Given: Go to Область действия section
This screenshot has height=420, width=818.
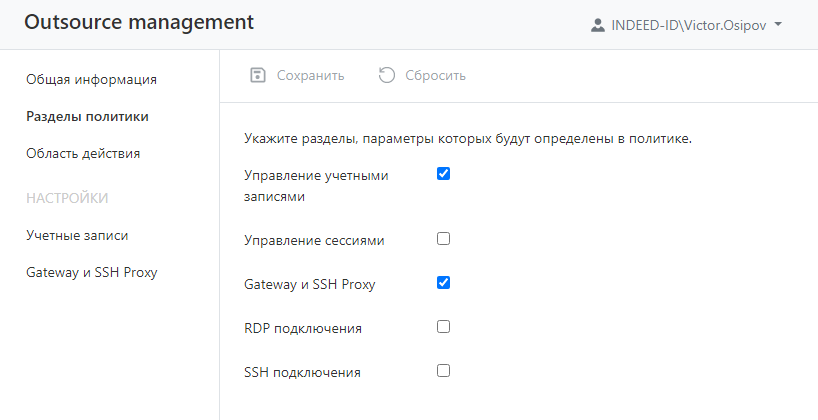Looking at the screenshot, I should tap(83, 154).
